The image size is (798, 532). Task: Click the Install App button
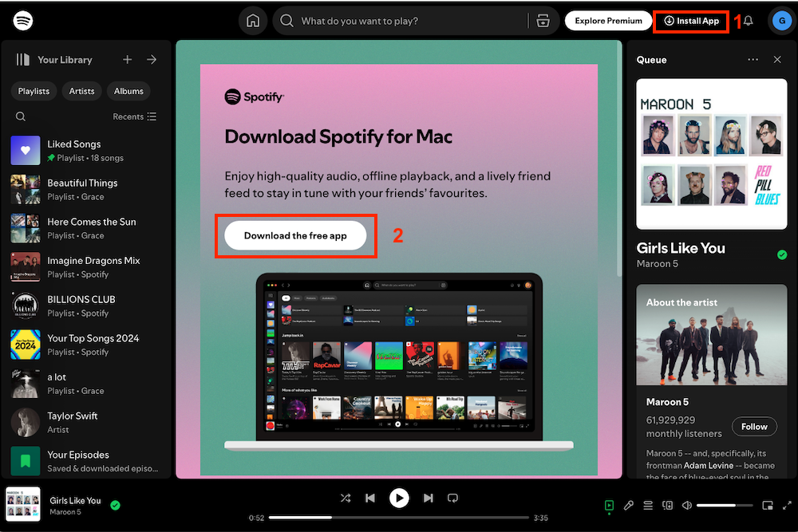[x=691, y=21]
